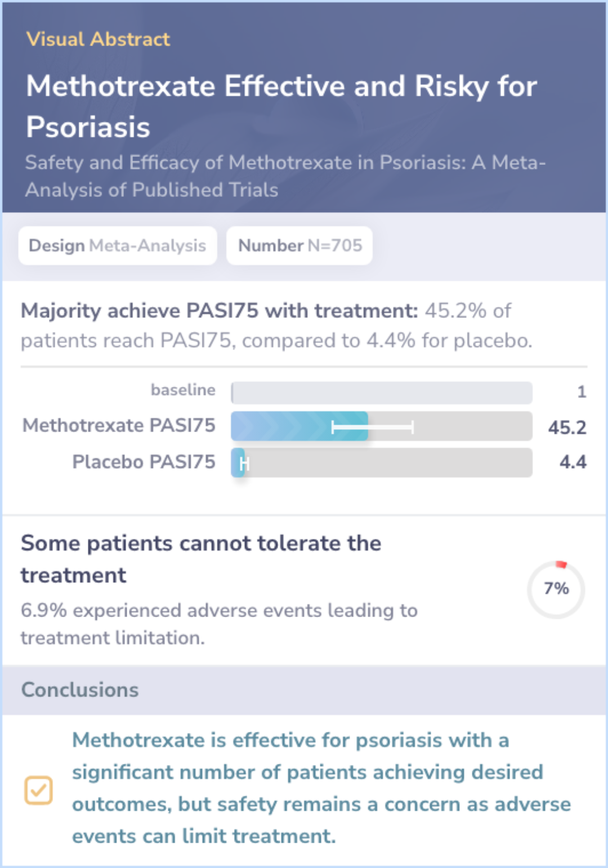The image size is (608, 868).
Task: Click the Majority achieve PASI75 heading
Action: coord(220,311)
